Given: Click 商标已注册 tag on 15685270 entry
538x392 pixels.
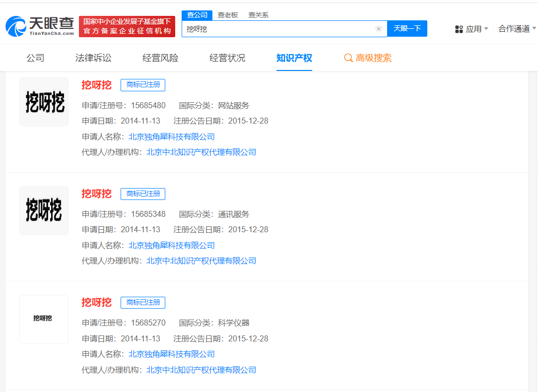Looking at the screenshot, I should [x=143, y=303].
